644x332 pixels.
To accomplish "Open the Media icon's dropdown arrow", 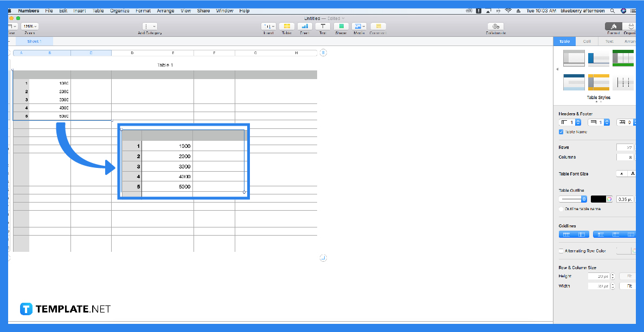I will (363, 26).
